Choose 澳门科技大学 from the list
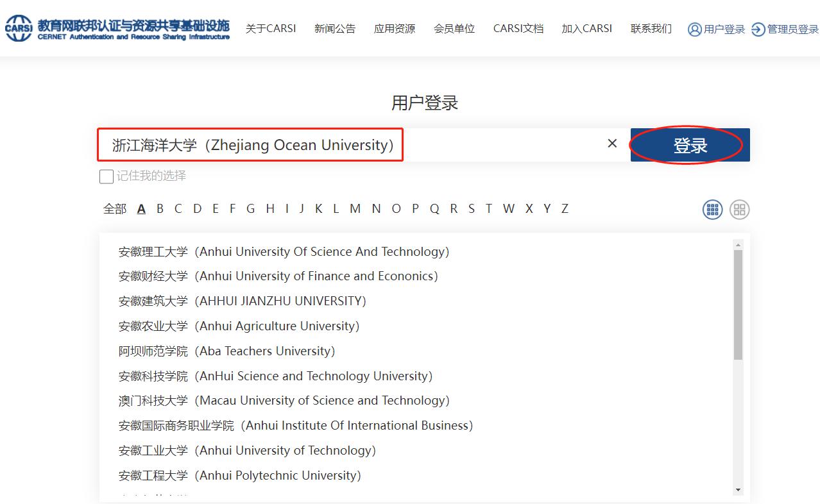The image size is (820, 504). [x=284, y=400]
